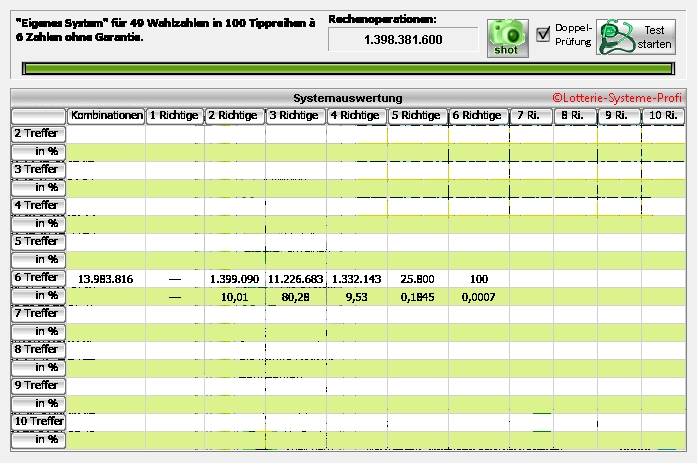Viewport: 697px width, 463px height.
Task: Click the 3 Richtige column header
Action: click(x=295, y=116)
